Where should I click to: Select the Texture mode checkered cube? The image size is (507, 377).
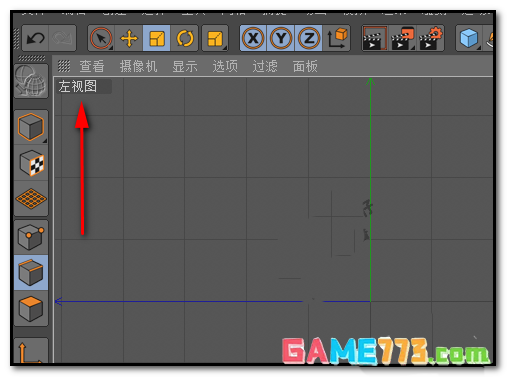click(x=31, y=163)
